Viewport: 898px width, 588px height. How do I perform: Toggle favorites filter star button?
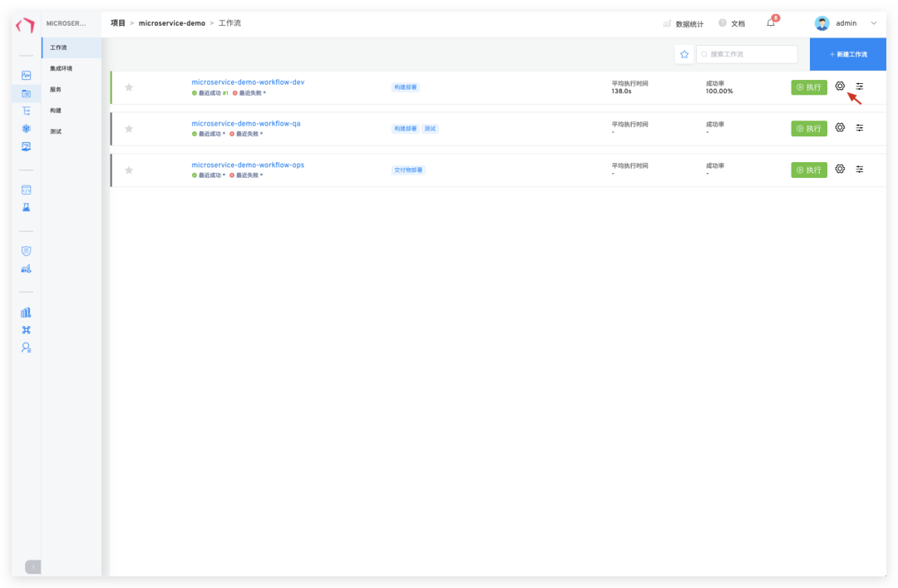[684, 54]
